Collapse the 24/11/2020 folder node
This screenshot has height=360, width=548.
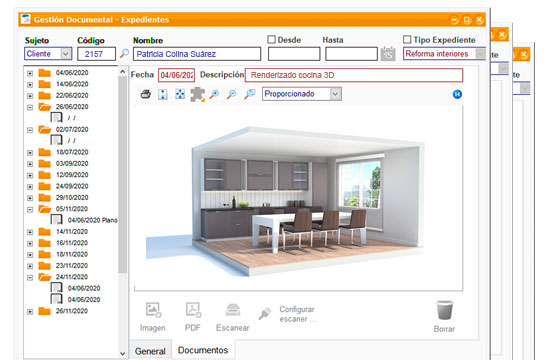click(x=30, y=278)
